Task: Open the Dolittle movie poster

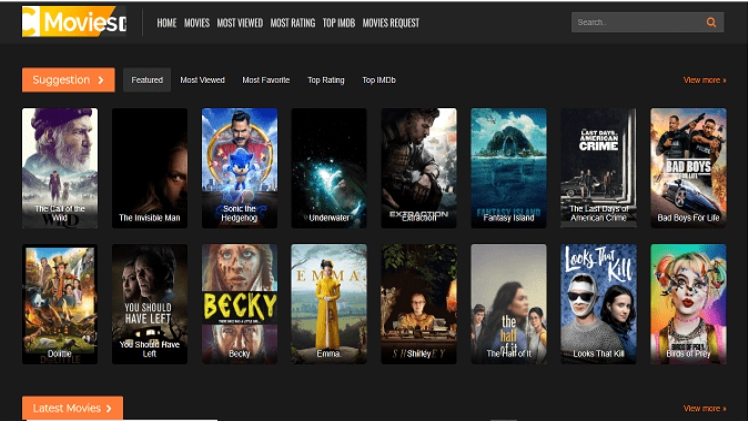Action: (x=60, y=304)
